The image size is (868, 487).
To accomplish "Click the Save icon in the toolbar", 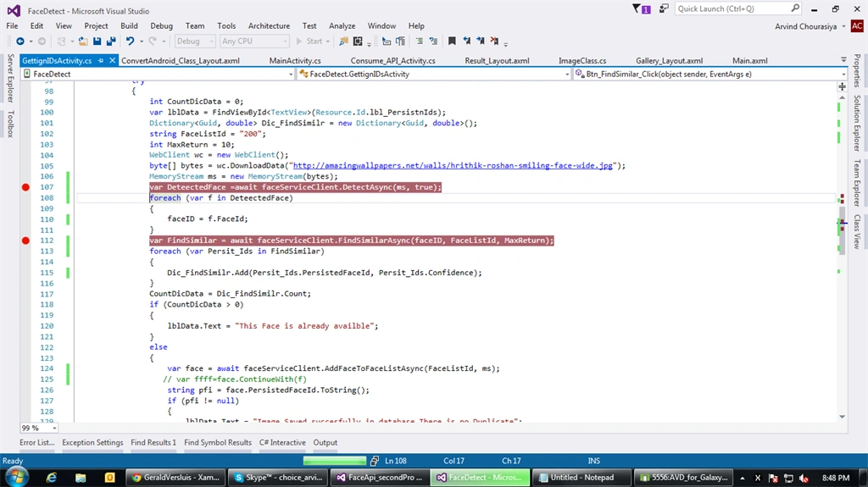I will tap(97, 41).
